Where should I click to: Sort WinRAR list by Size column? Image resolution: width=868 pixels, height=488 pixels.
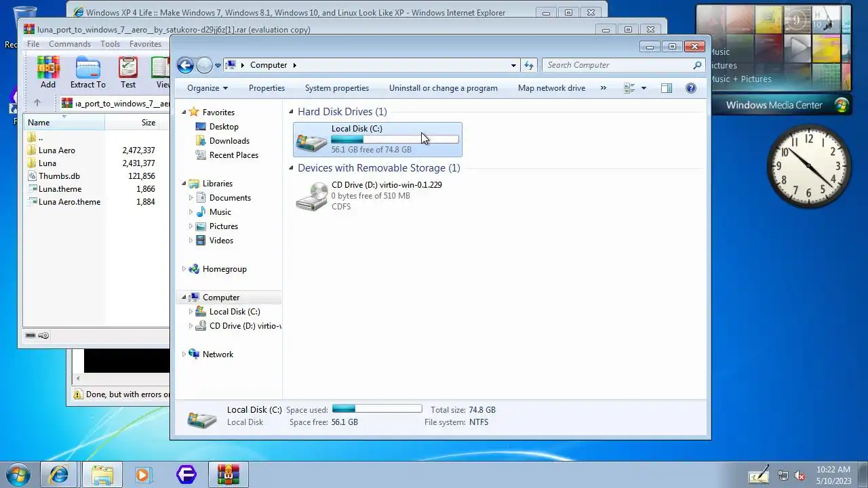click(132, 123)
